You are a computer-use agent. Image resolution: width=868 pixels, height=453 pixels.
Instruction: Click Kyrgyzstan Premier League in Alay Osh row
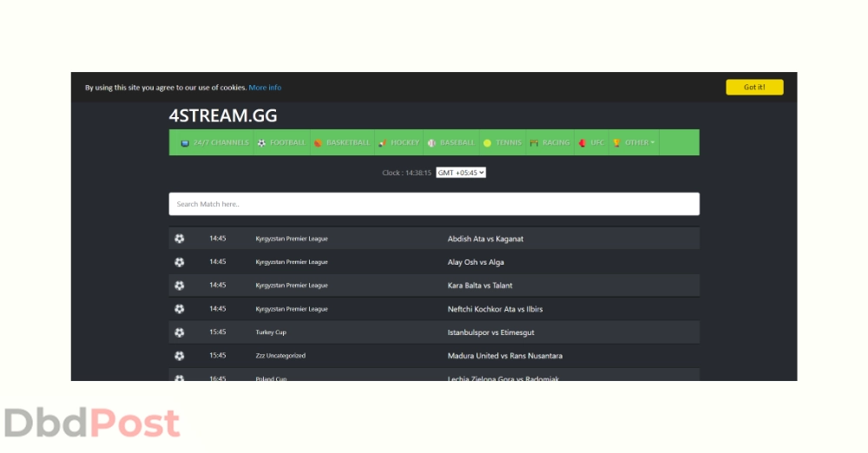292,262
